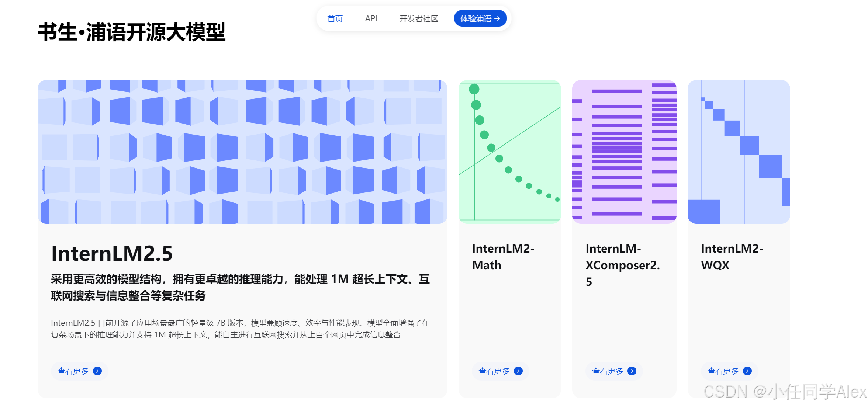Screen dimensions: 868x406
Task: Open the 首页 navigation tab
Action: click(335, 18)
